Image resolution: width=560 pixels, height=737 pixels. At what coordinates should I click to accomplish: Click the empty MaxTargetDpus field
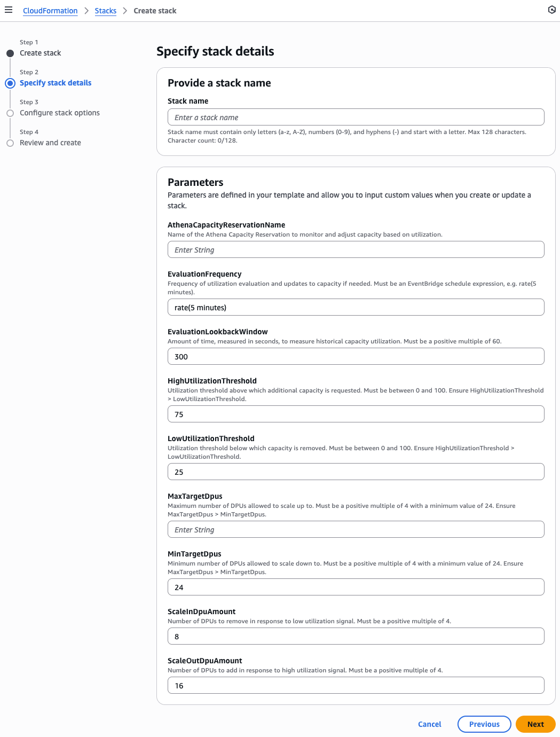(x=356, y=529)
